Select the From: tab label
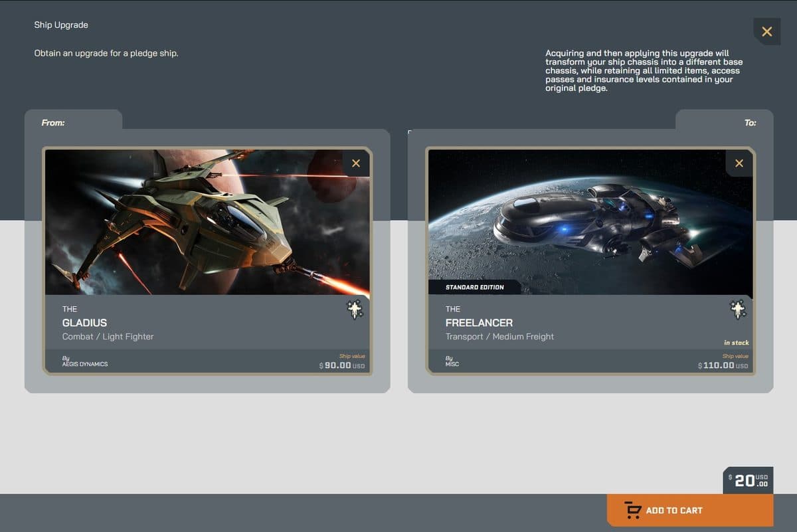The width and height of the screenshot is (797, 532). click(53, 123)
